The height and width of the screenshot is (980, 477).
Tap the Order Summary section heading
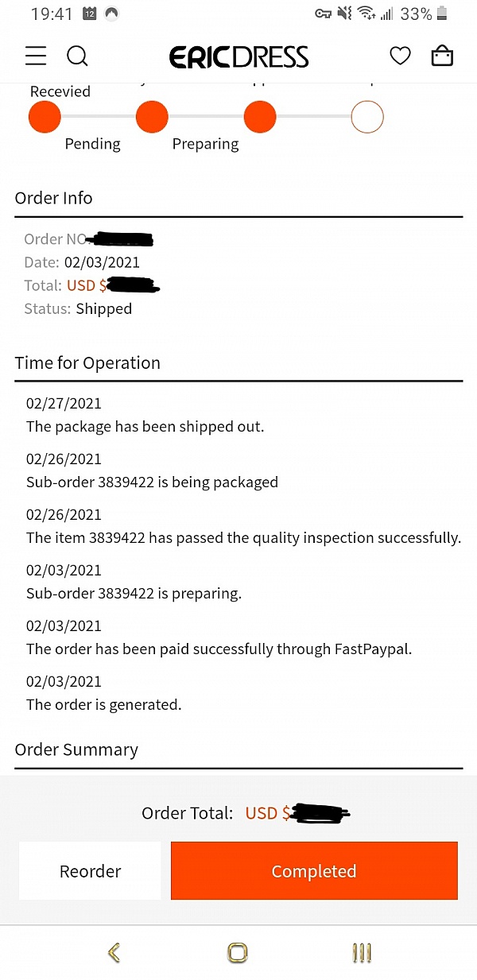(x=76, y=750)
